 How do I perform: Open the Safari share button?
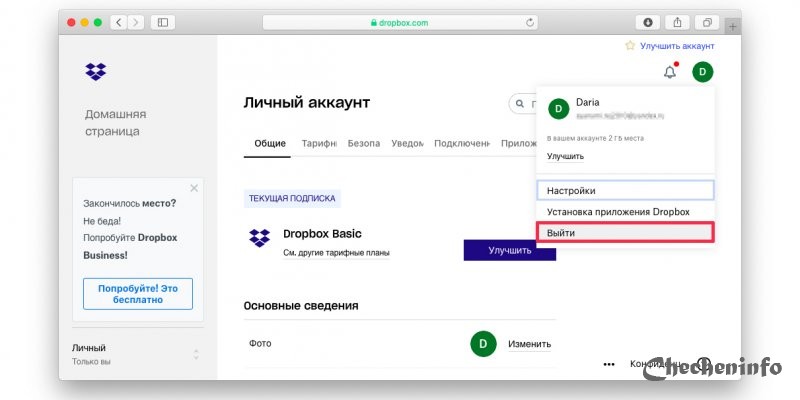(678, 22)
